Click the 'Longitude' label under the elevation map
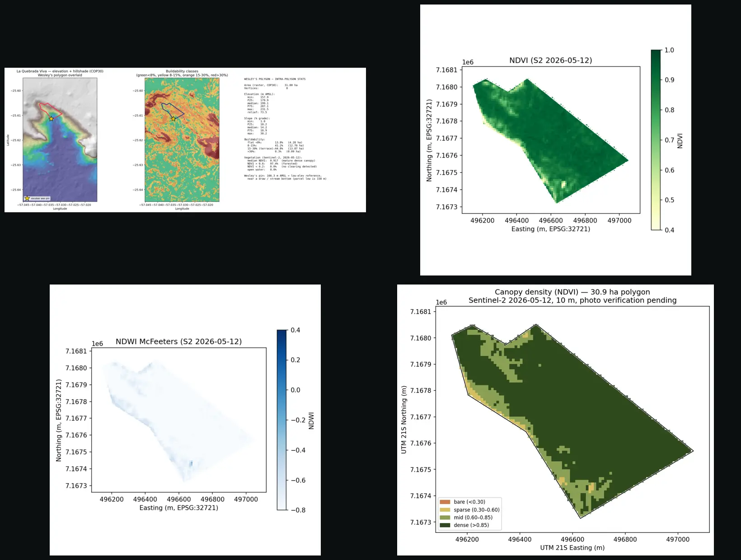741x560 pixels. pyautogui.click(x=60, y=209)
